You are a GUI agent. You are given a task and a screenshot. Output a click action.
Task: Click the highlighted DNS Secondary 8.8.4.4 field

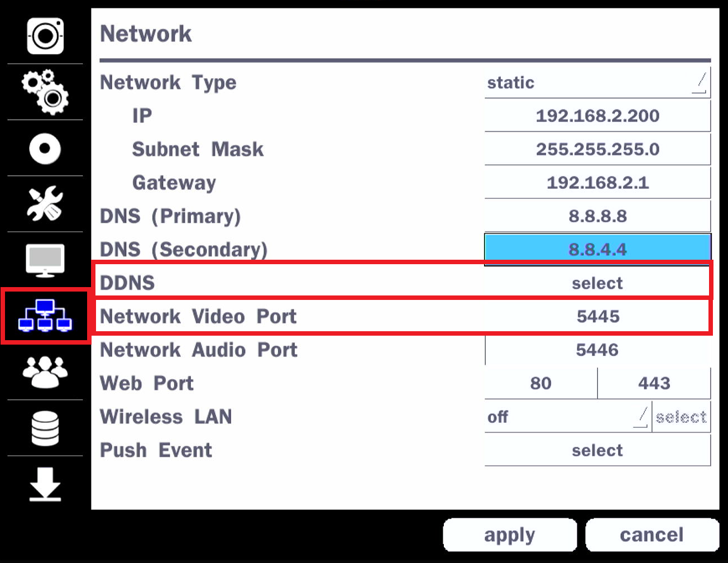coord(596,249)
